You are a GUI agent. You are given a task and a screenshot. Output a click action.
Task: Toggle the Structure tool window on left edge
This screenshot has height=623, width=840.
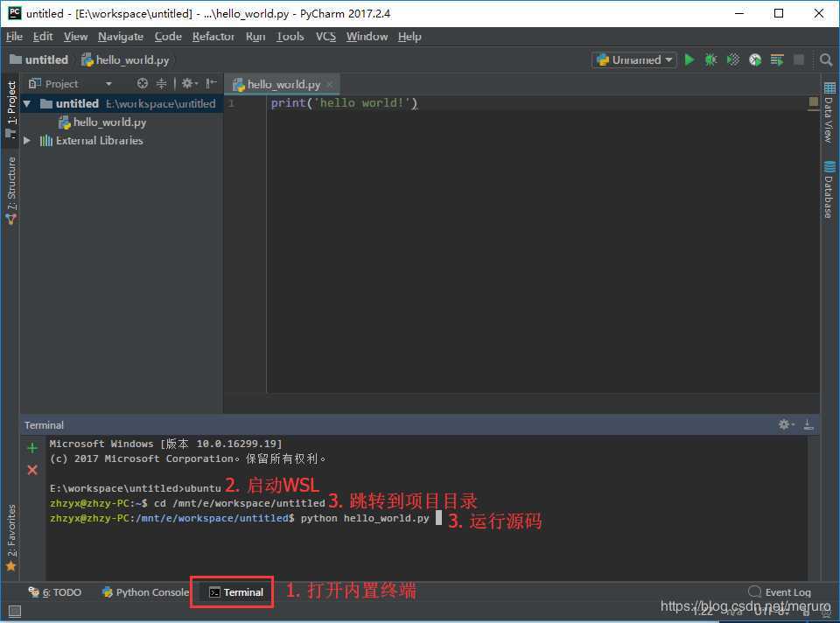pos(11,188)
